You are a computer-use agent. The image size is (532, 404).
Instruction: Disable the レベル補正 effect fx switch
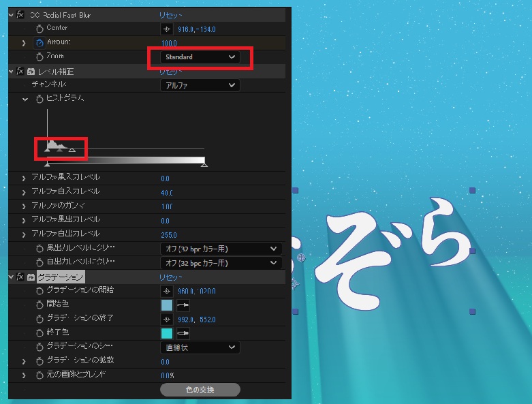20,71
